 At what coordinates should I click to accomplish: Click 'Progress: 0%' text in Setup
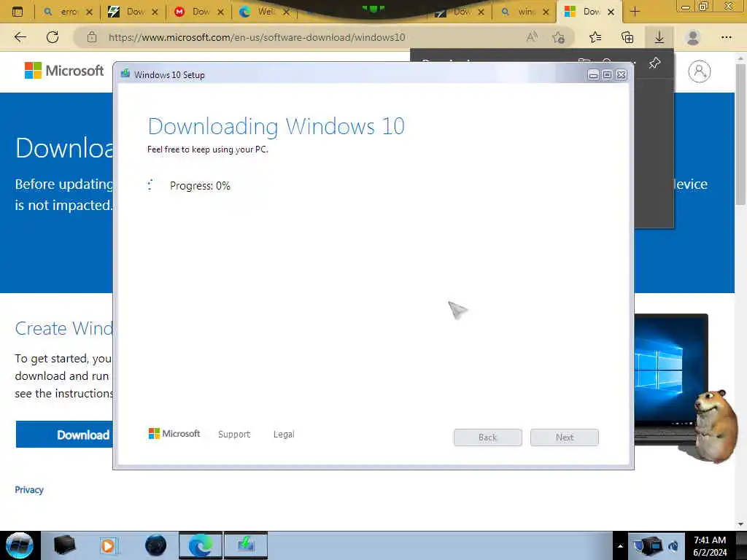[200, 186]
